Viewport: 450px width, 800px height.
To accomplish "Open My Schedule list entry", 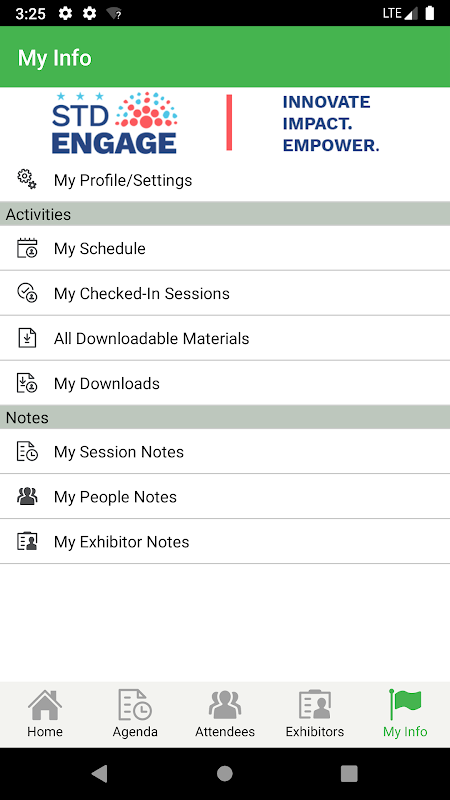I will pos(225,248).
